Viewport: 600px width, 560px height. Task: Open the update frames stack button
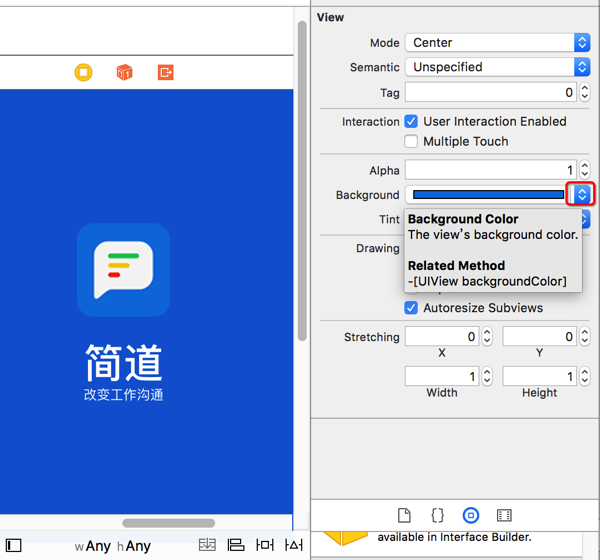207,544
